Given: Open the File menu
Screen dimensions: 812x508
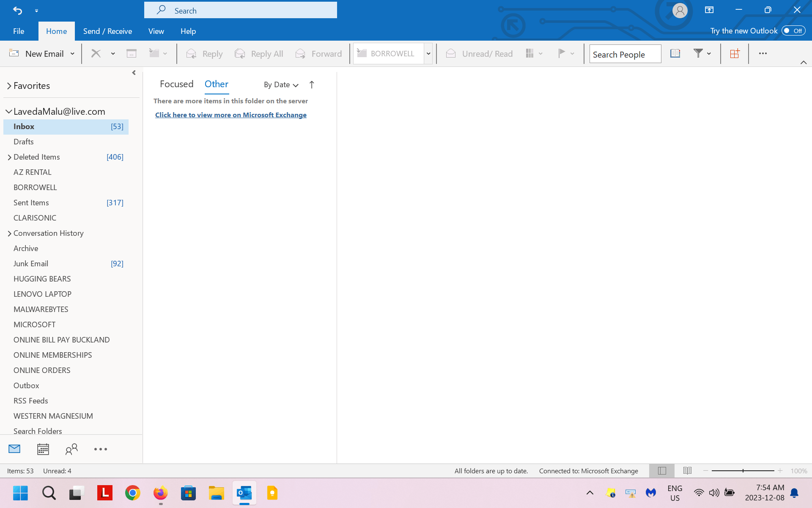Looking at the screenshot, I should pyautogui.click(x=19, y=31).
